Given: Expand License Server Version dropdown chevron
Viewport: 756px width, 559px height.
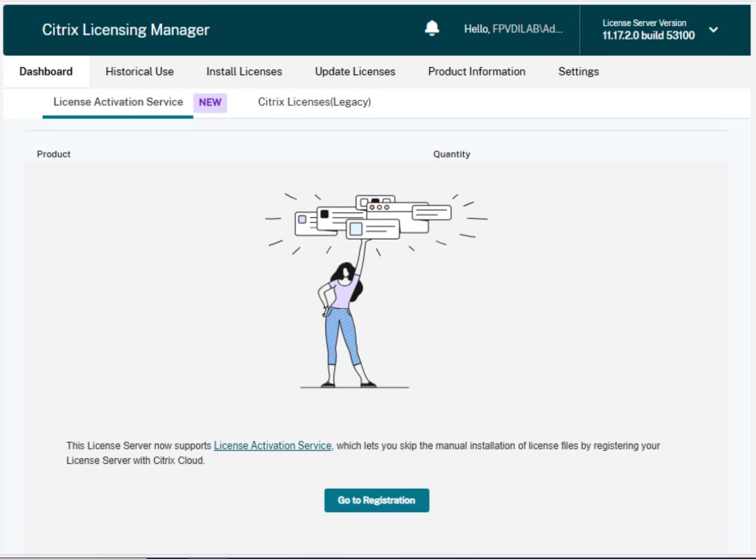Looking at the screenshot, I should coord(713,29).
